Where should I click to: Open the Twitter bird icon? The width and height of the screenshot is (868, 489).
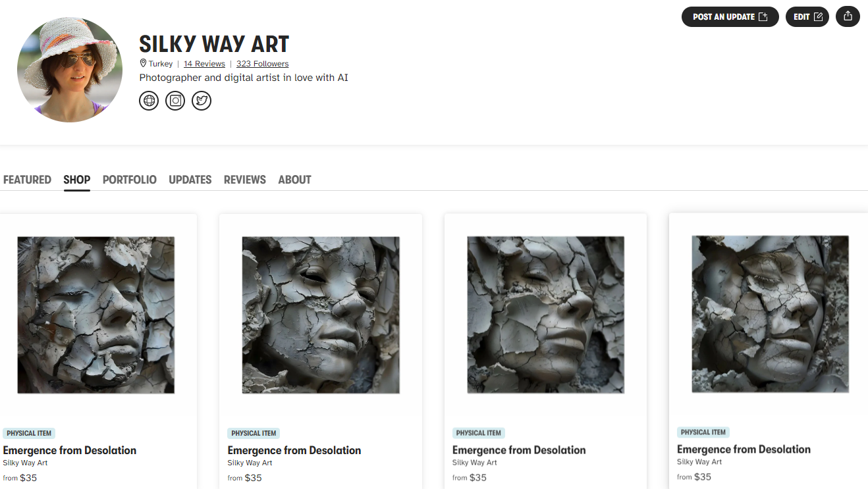tap(202, 101)
